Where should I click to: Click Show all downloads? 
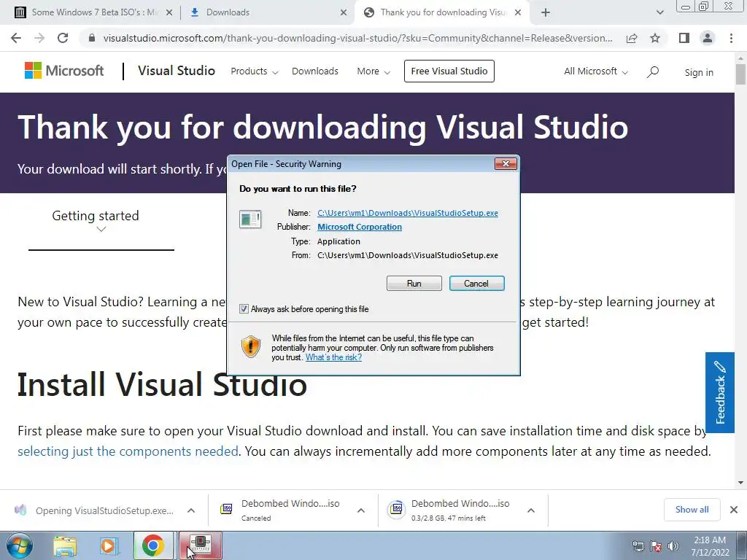coord(692,510)
